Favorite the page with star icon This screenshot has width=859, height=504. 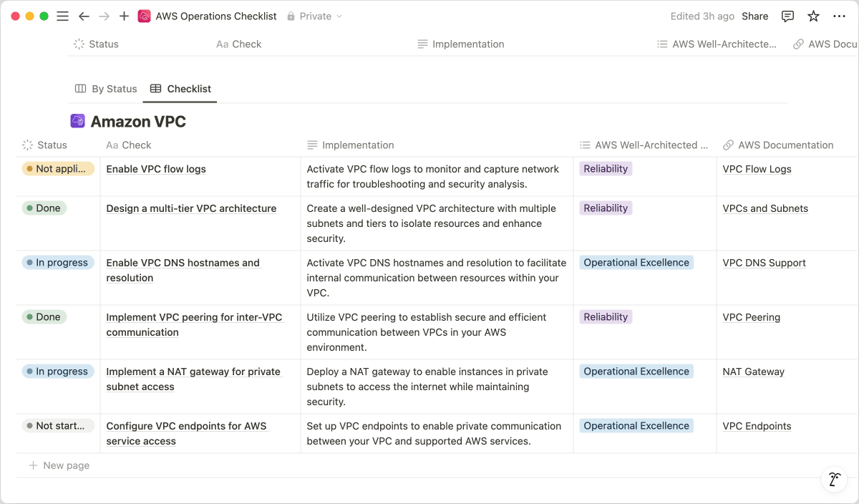[x=813, y=16]
